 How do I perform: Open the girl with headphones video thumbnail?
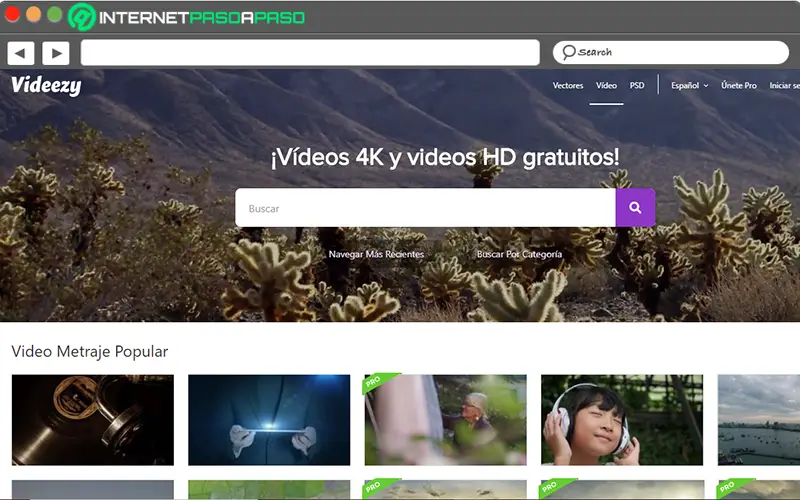622,420
